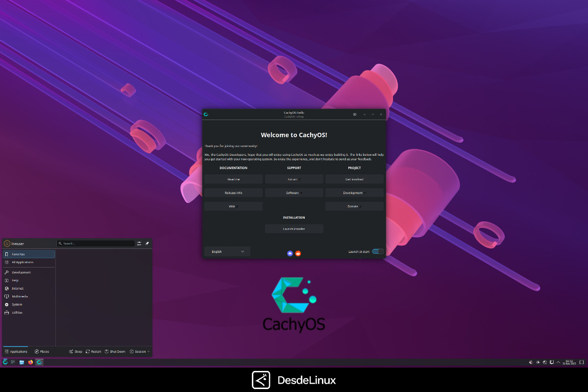Disable the Launch at start switch

pos(378,251)
